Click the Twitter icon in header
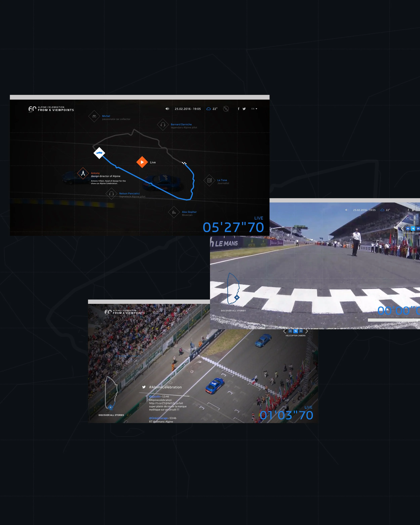Viewport: 420px width, 525px height. coord(244,109)
